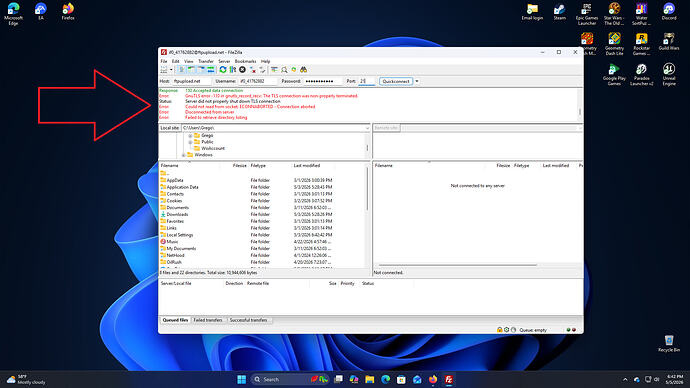This screenshot has height=388, width=690.
Task: Open the Recycle Bin desktop icon
Action: (x=669, y=343)
